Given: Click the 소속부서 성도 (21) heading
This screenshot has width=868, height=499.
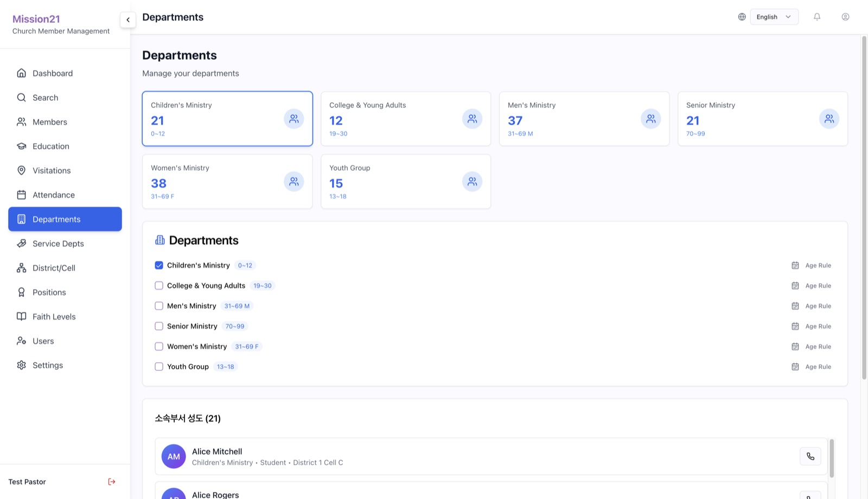Looking at the screenshot, I should tap(188, 418).
